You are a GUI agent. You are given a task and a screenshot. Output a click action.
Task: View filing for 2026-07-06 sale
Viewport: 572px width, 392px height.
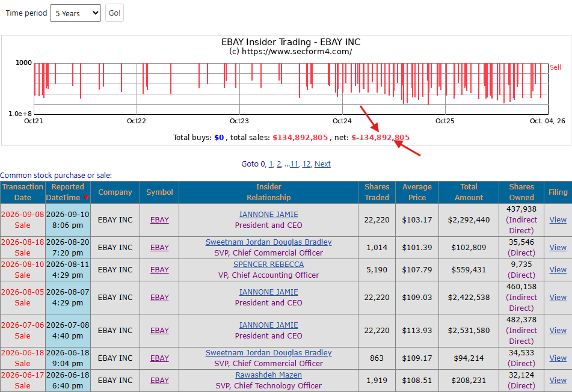click(558, 330)
